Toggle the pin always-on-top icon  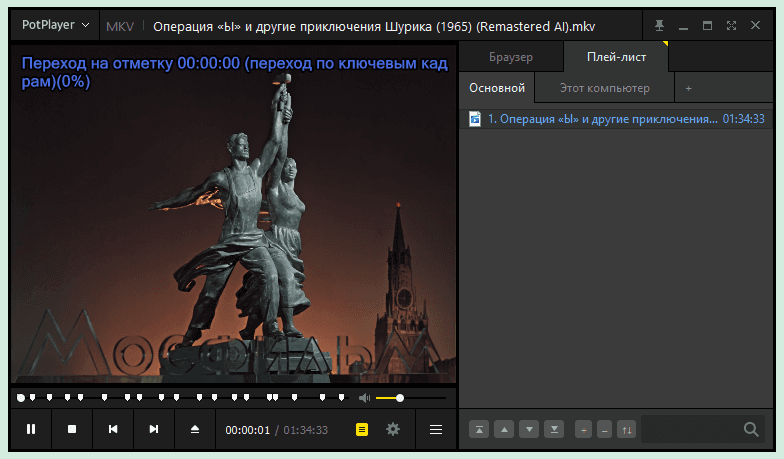pos(659,25)
